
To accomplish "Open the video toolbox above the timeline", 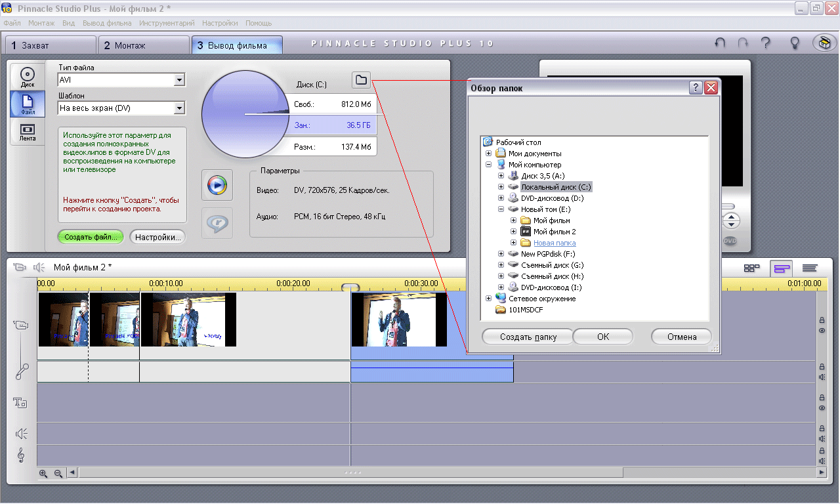I will (20, 267).
